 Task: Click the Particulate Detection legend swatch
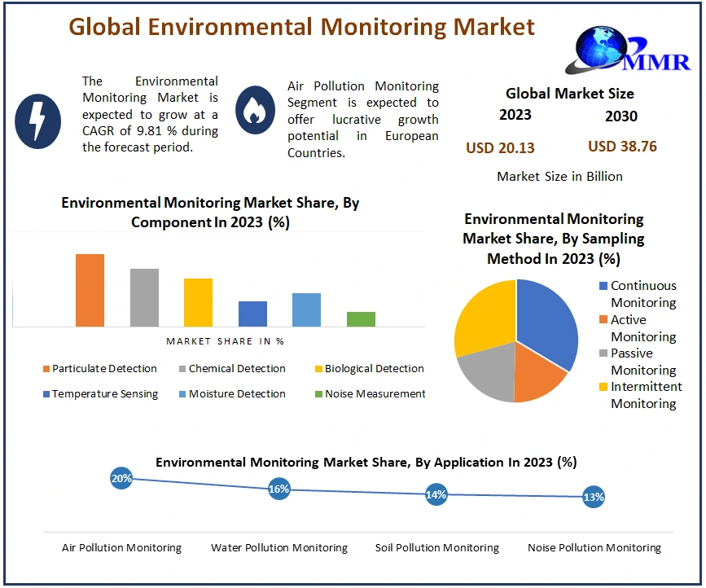click(46, 369)
